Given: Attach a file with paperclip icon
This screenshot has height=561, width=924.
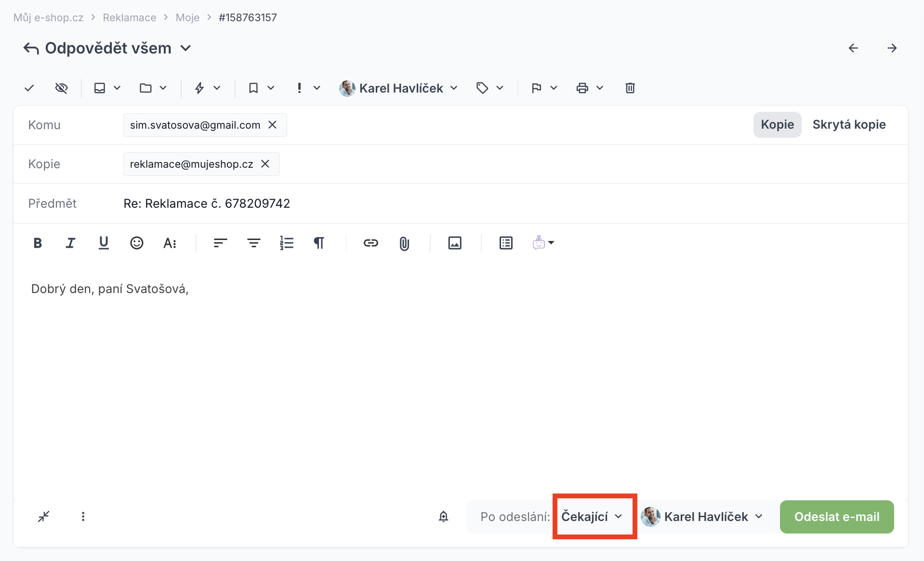Looking at the screenshot, I should [404, 244].
